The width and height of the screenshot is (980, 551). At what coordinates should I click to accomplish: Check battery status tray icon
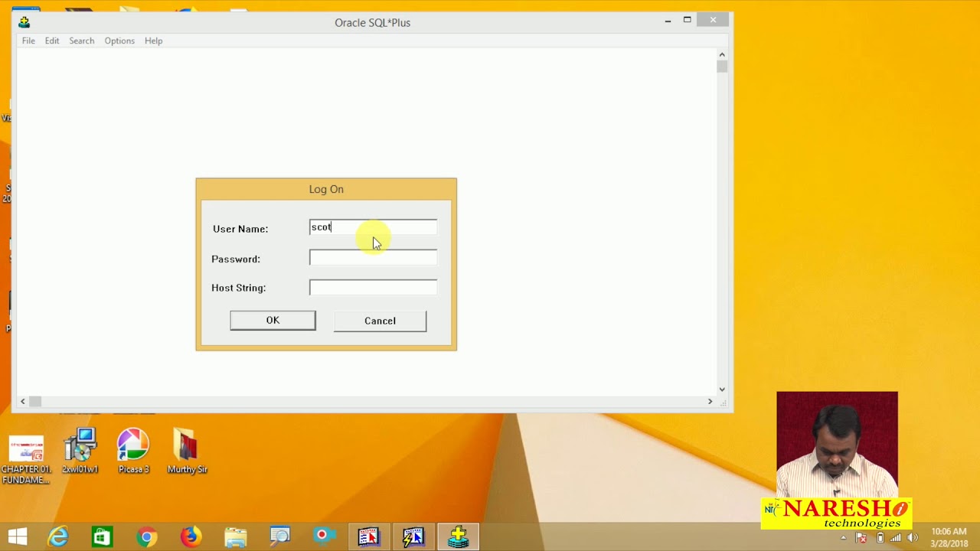[x=880, y=538]
